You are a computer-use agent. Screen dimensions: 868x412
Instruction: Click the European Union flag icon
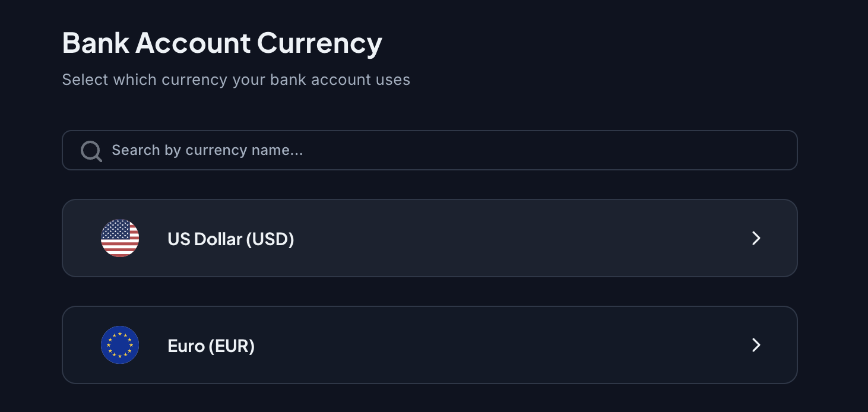[120, 345]
